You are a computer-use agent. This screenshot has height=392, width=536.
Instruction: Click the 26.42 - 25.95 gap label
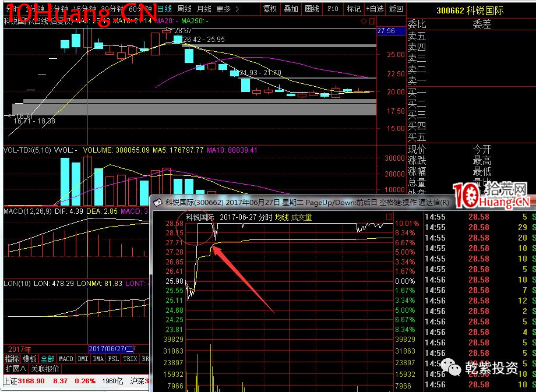tap(204, 40)
